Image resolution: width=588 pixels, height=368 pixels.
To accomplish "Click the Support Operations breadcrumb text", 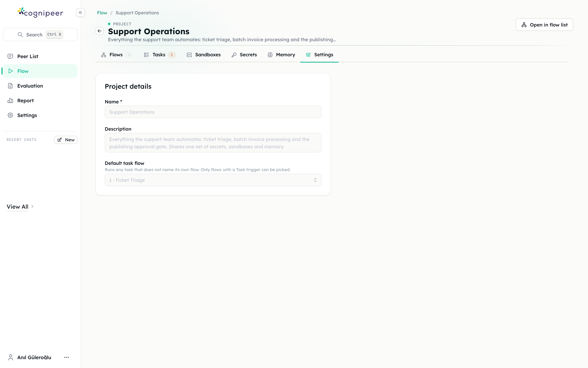I will [137, 13].
